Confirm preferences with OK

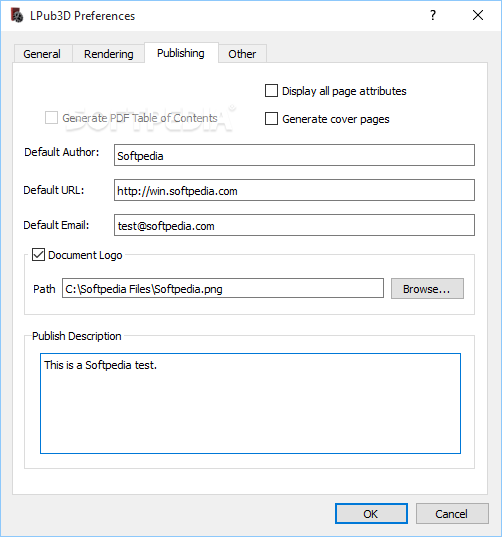371,513
